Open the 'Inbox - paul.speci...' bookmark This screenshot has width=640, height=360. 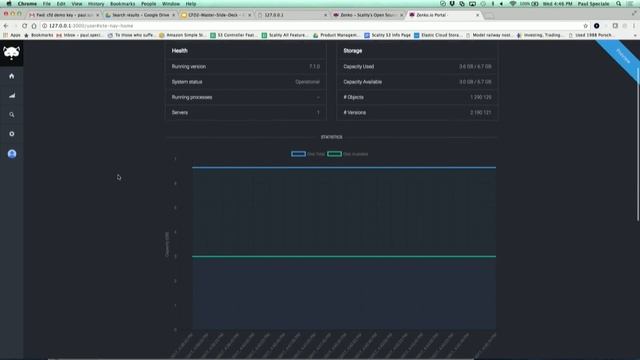tap(79, 35)
